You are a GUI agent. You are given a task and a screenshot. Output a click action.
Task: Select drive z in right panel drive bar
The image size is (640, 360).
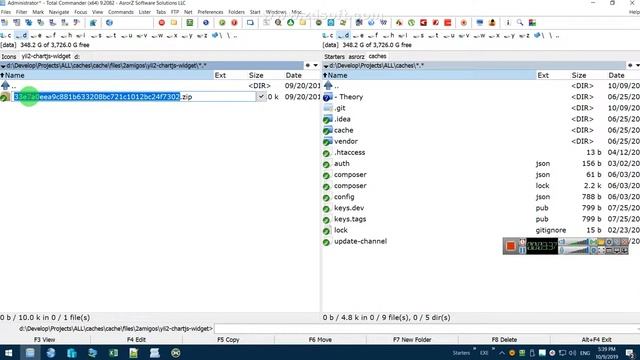(x=524, y=36)
